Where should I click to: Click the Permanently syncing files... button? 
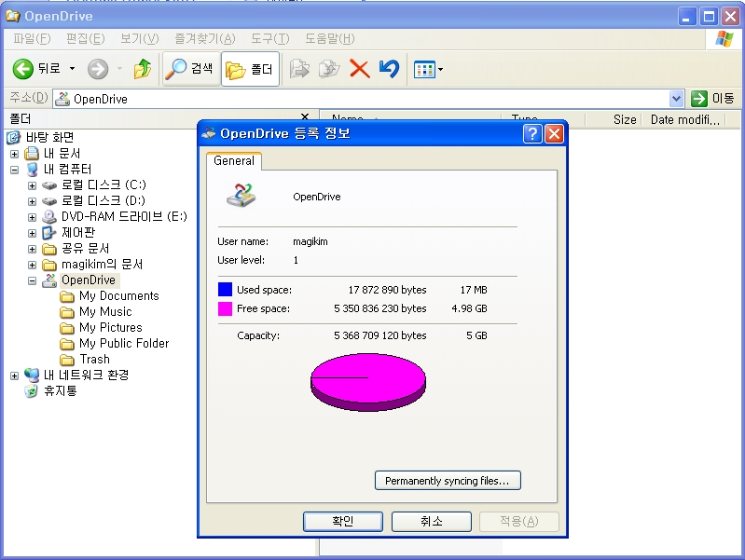[448, 480]
